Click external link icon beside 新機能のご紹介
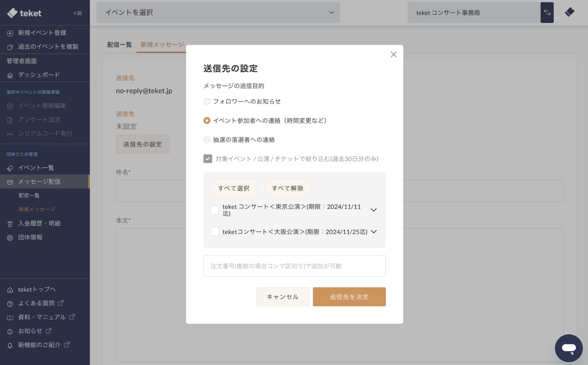The image size is (588, 365). tap(67, 344)
